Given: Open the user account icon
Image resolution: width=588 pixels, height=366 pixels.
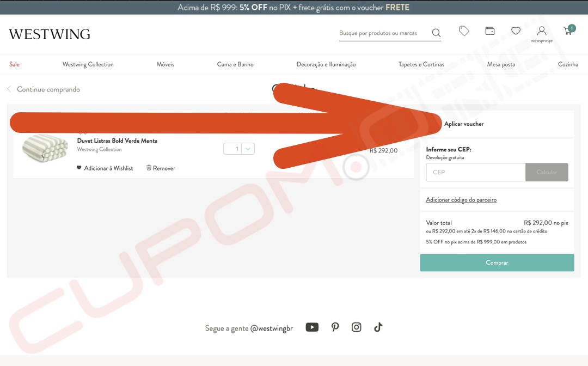Looking at the screenshot, I should pyautogui.click(x=542, y=30).
